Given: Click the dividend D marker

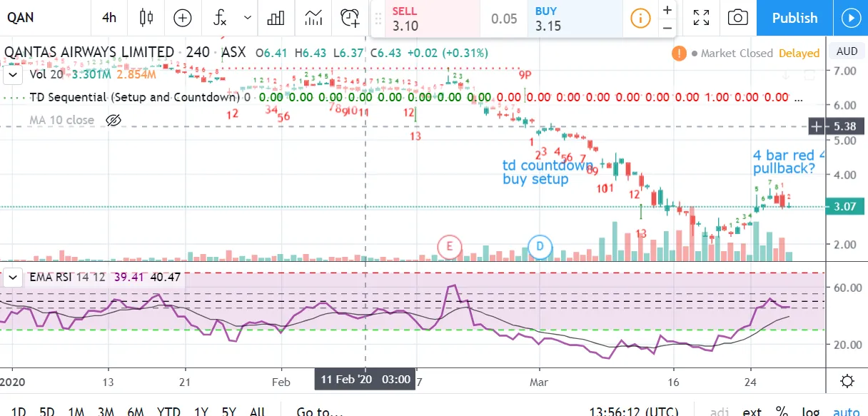Looking at the screenshot, I should [x=540, y=247].
